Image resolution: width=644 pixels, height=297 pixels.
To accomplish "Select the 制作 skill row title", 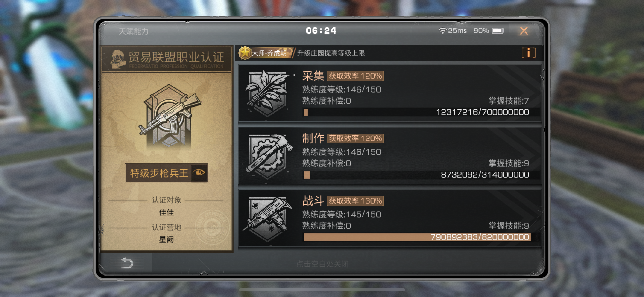I will [313, 138].
